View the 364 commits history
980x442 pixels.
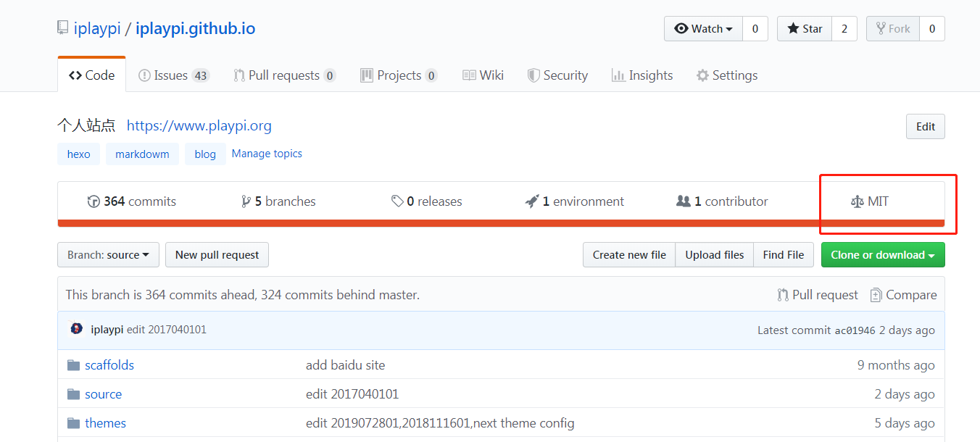(132, 201)
